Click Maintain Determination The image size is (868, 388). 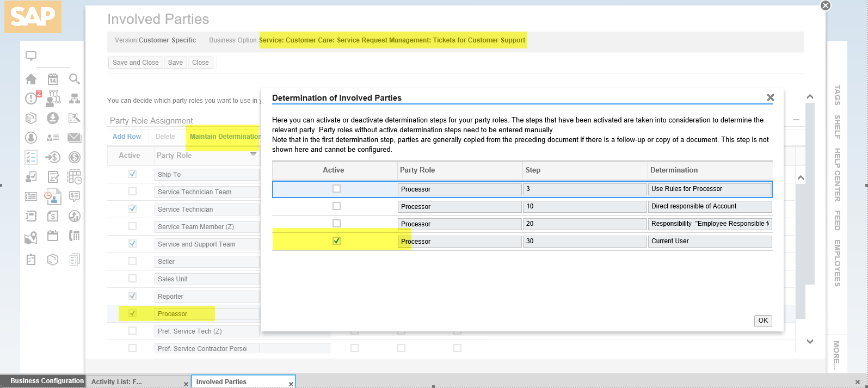[x=225, y=137]
